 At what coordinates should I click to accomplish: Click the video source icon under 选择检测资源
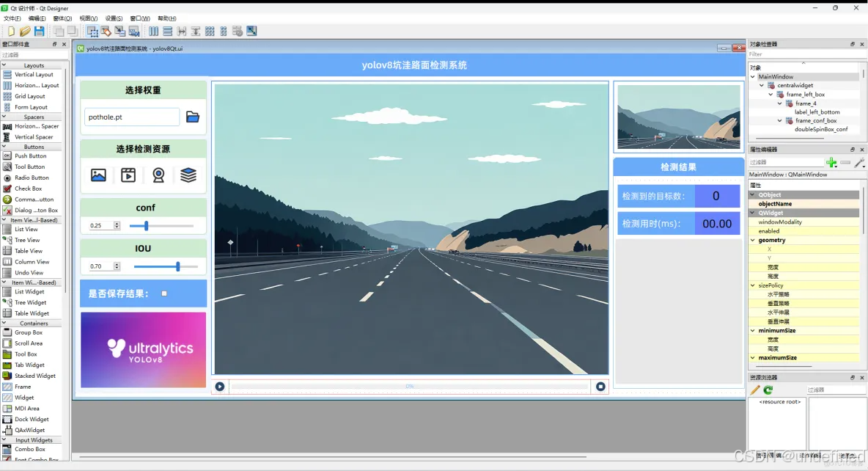point(128,175)
